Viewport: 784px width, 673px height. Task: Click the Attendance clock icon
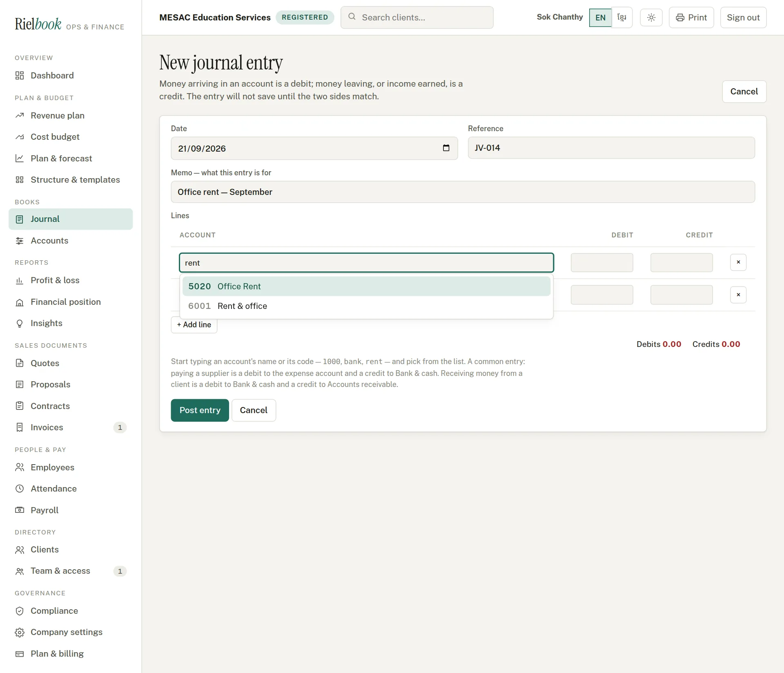coord(20,489)
